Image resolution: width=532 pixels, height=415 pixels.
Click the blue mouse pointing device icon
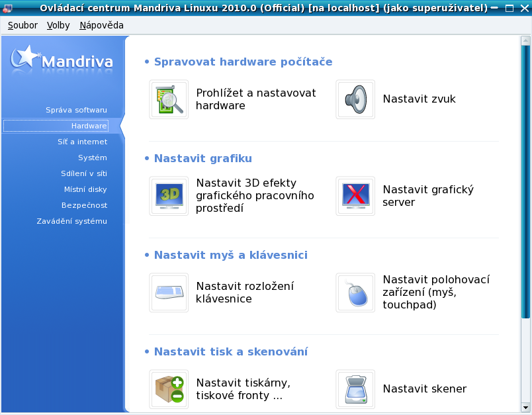(x=355, y=293)
